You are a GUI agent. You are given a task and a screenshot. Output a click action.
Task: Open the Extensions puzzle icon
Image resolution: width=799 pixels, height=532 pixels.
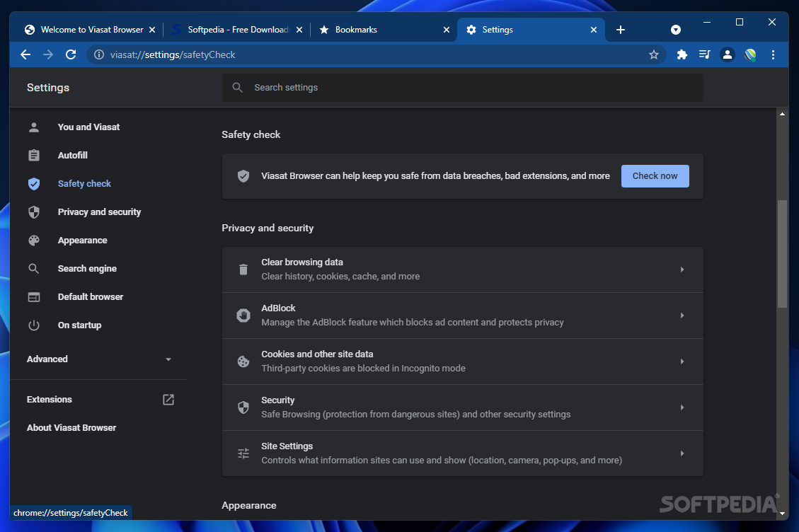point(682,54)
